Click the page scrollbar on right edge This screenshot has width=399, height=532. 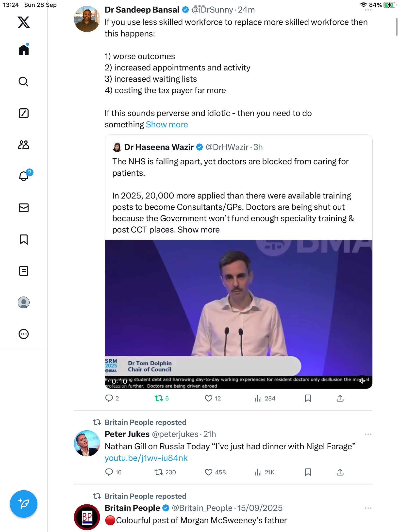(x=397, y=27)
